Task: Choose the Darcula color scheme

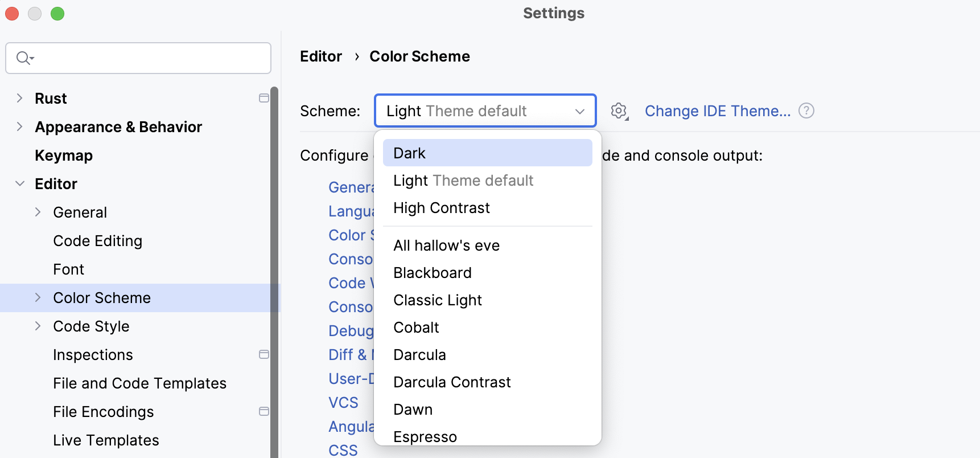Action: pos(419,354)
